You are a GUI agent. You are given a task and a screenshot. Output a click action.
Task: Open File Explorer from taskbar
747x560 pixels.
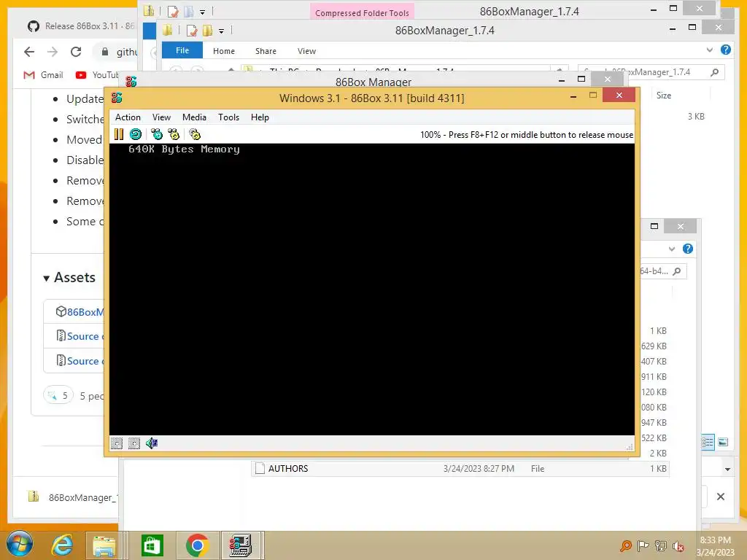pos(104,545)
